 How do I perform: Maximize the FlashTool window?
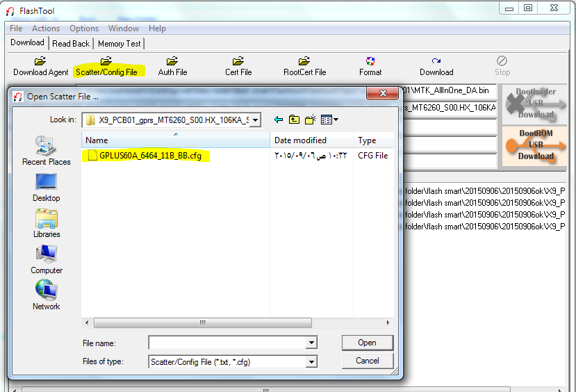click(528, 8)
